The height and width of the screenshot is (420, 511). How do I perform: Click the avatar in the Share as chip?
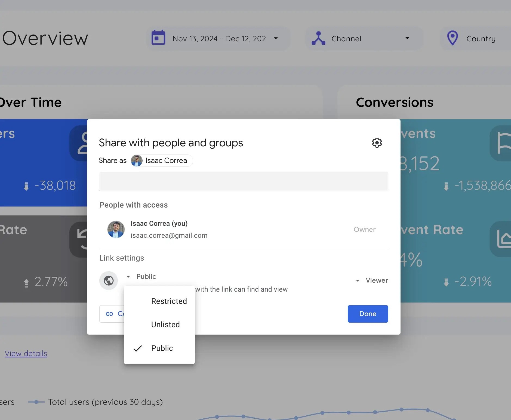(137, 160)
